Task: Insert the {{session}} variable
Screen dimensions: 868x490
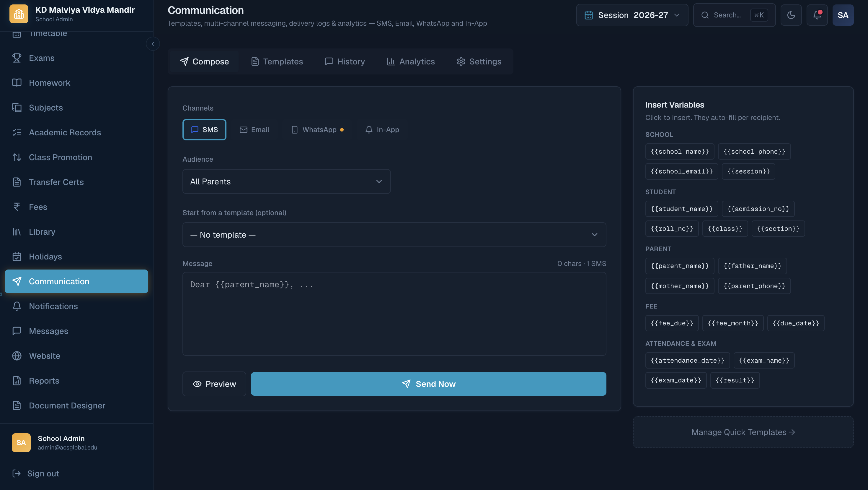Action: 748,171
